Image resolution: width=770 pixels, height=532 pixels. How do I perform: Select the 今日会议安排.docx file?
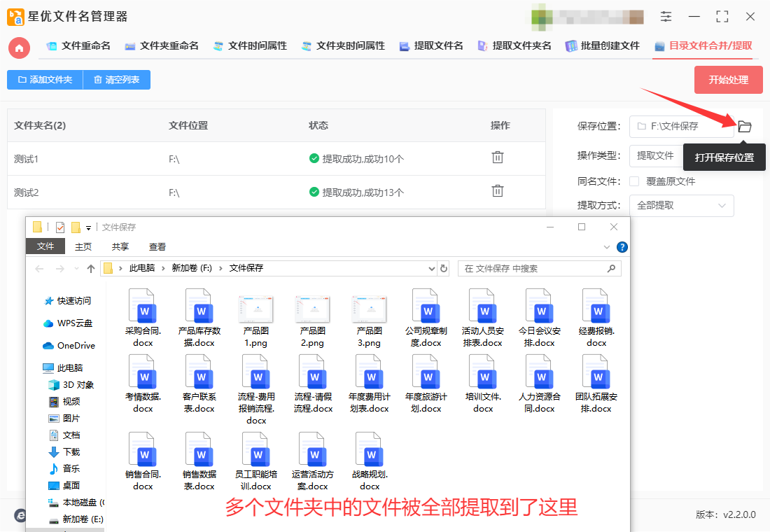coord(540,318)
